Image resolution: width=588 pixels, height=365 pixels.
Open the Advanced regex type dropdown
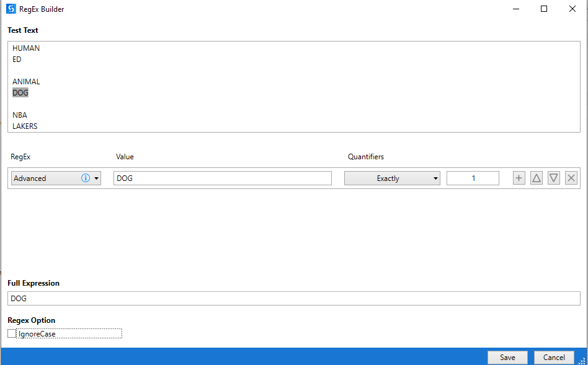(x=97, y=178)
